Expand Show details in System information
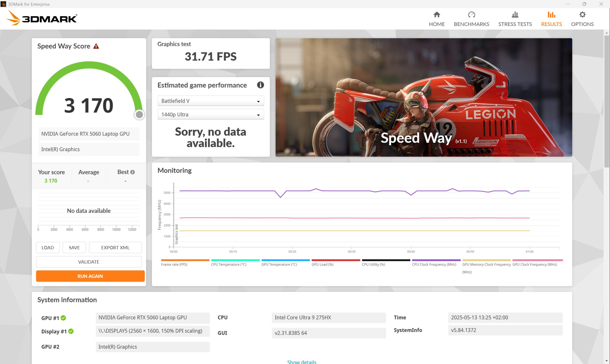This screenshot has height=364, width=610. point(301,362)
